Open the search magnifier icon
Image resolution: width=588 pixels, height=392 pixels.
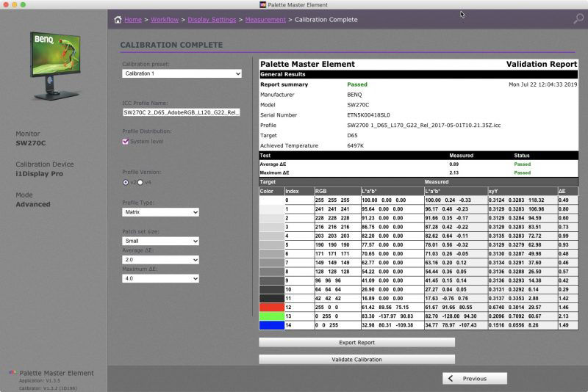(578, 18)
